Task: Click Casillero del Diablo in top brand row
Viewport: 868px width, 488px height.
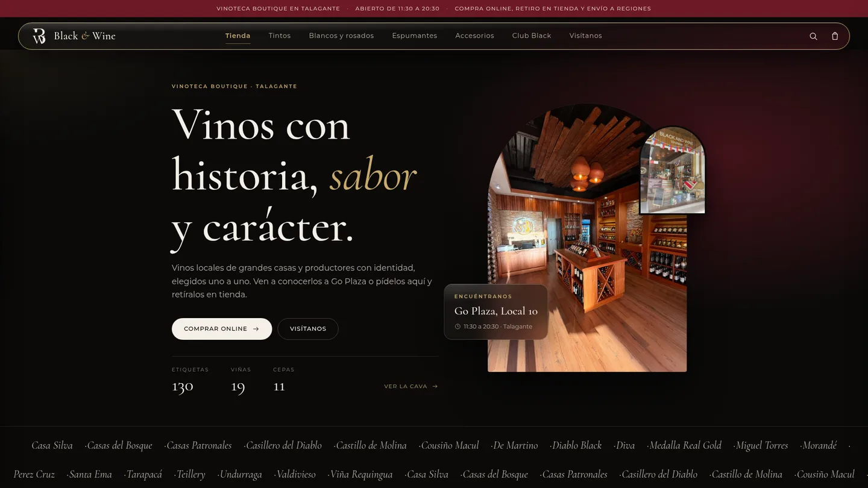Action: tap(284, 445)
